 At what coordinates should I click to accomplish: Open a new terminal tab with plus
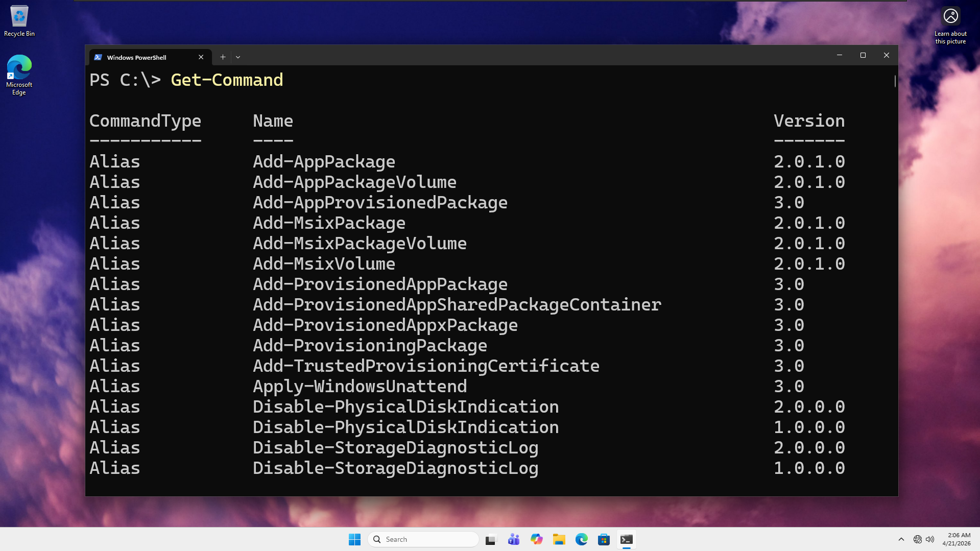point(223,57)
